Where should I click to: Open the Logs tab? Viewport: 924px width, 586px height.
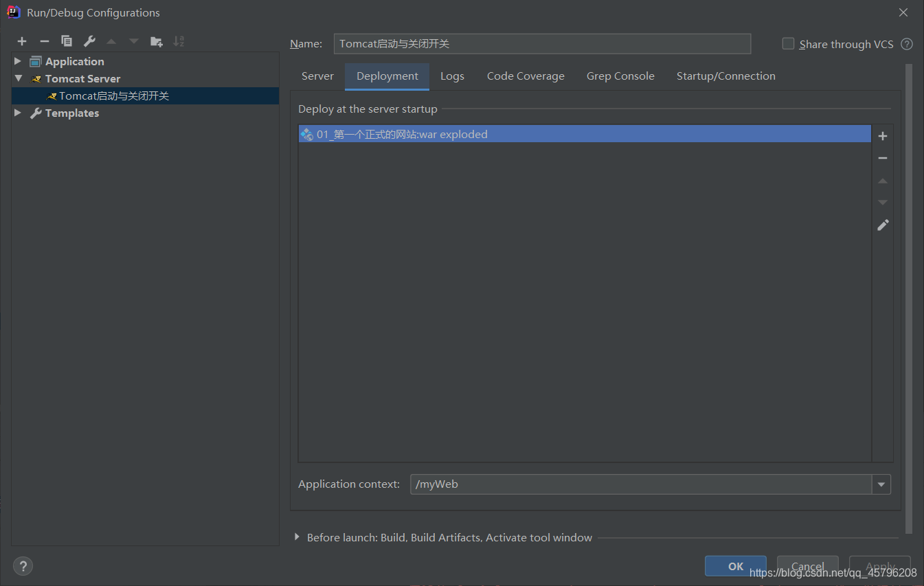tap(452, 76)
